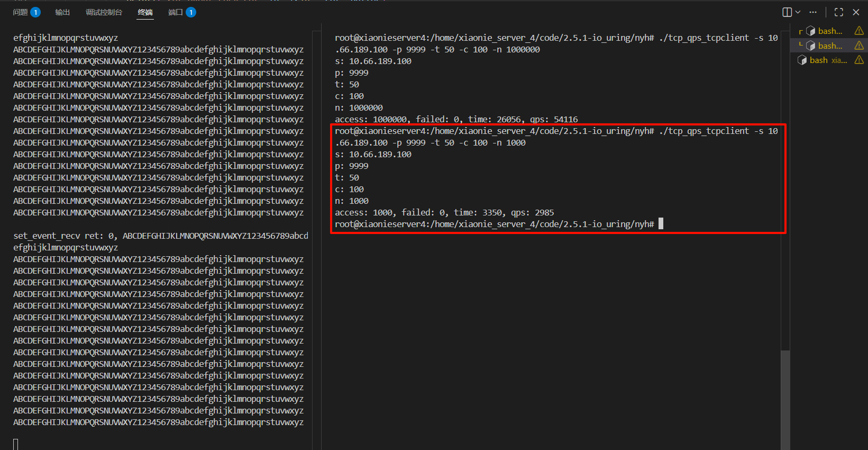Select the 终端 terminal tab
This screenshot has height=450, width=868.
(x=145, y=12)
